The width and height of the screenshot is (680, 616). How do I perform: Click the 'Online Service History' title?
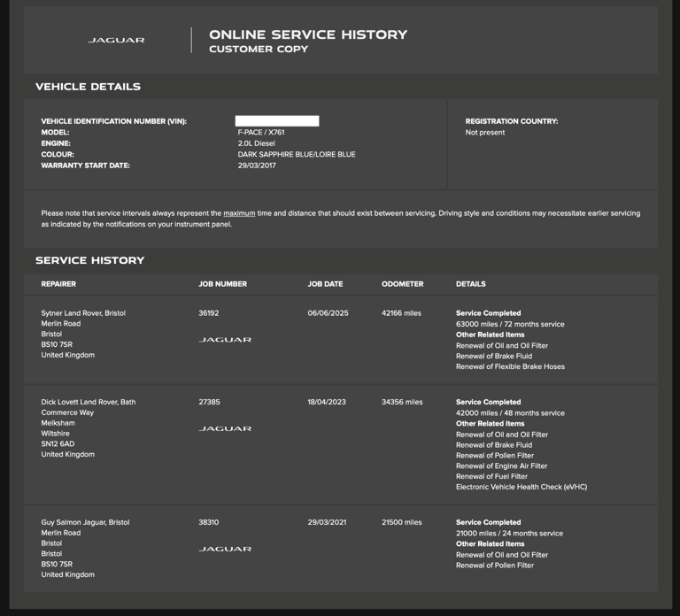[308, 35]
